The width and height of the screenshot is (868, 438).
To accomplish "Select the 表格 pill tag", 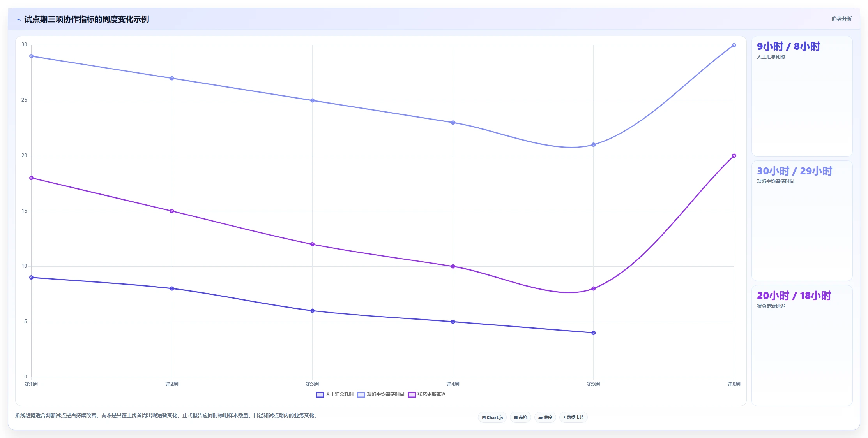I will 520,417.
